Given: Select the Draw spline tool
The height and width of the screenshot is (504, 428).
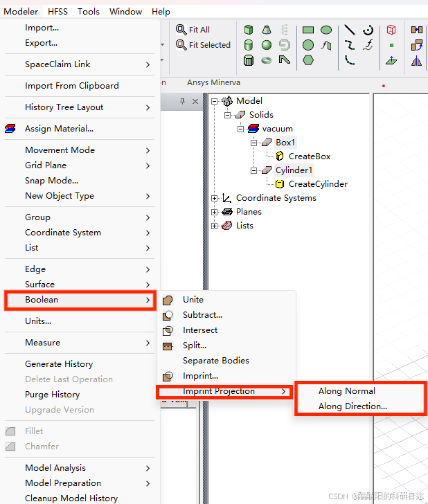Looking at the screenshot, I should pyautogui.click(x=350, y=45).
